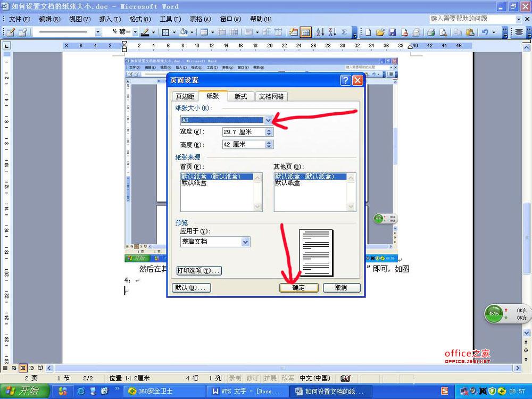Expand the Line Weight ½ 磅 dropdown
The image size is (532, 399).
point(135,32)
